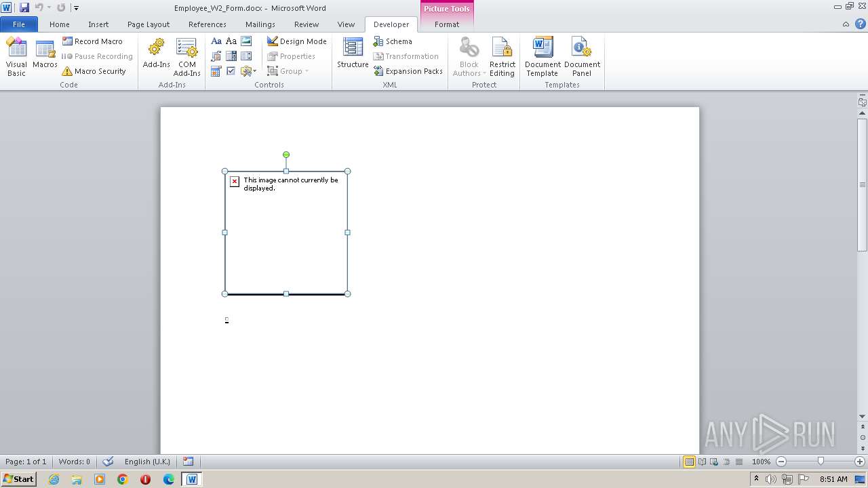Open the Macros dialog

tap(45, 56)
